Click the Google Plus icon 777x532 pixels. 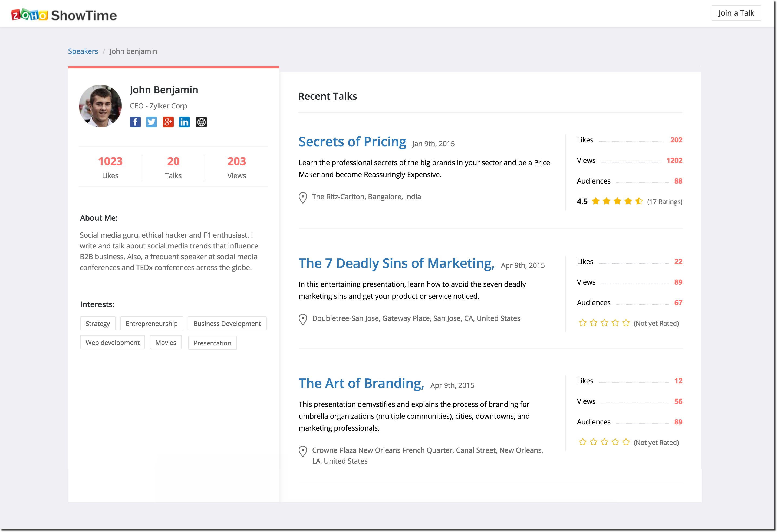(168, 122)
